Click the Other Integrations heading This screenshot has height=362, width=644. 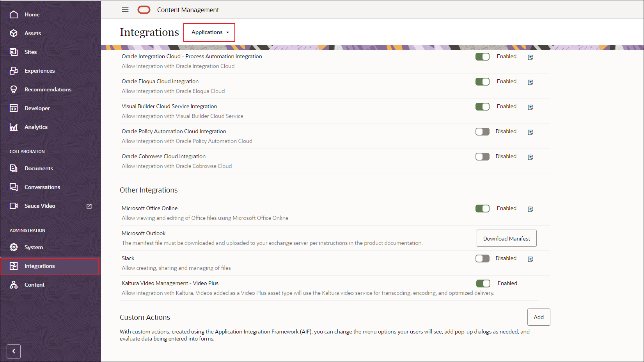click(149, 190)
